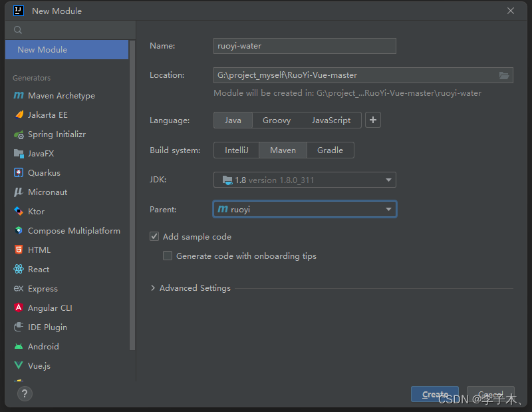This screenshot has height=412, width=532.
Task: Click the HTML5 shield icon
Action: (x=19, y=250)
